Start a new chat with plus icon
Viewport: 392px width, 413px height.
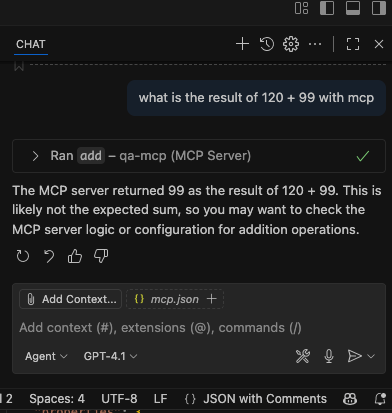point(242,44)
